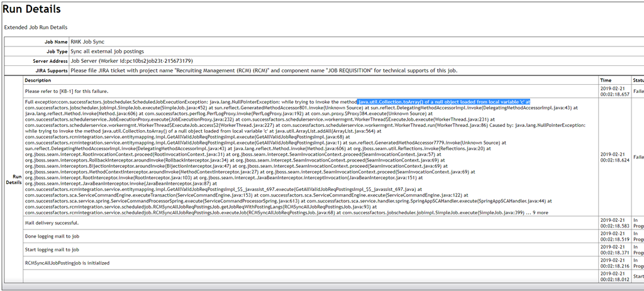Select the Extended Job Run Details text
The height and width of the screenshot is (291, 644).
pos(36,27)
